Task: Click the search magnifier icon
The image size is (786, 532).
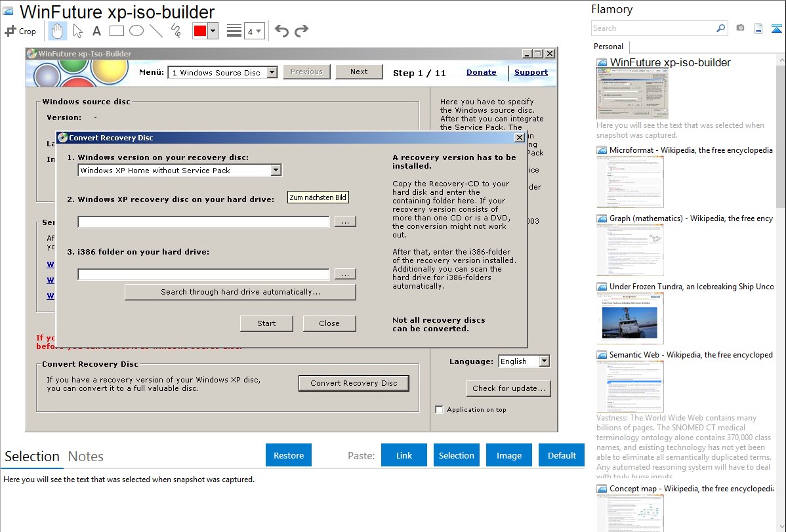Action: pos(720,28)
